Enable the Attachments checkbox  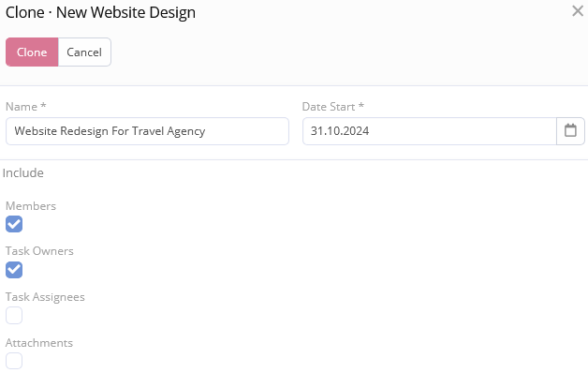point(14,361)
